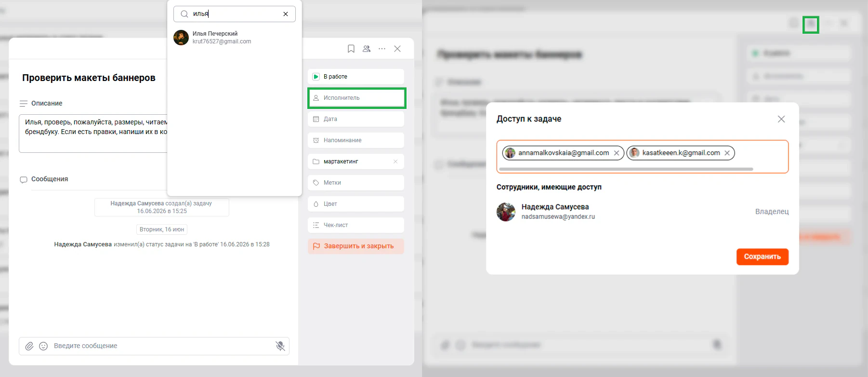Open the emoji picker smiley icon
868x377 pixels.
point(43,346)
